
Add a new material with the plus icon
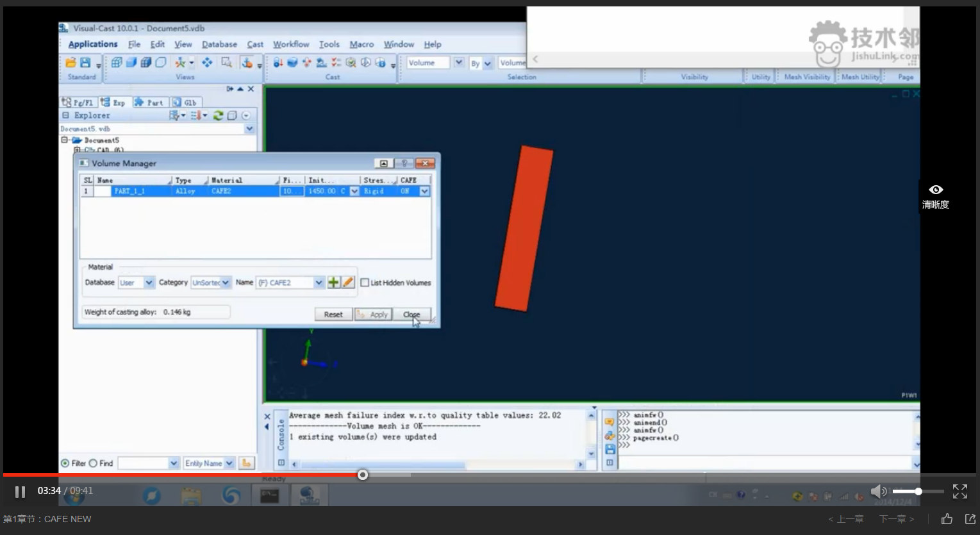point(334,283)
